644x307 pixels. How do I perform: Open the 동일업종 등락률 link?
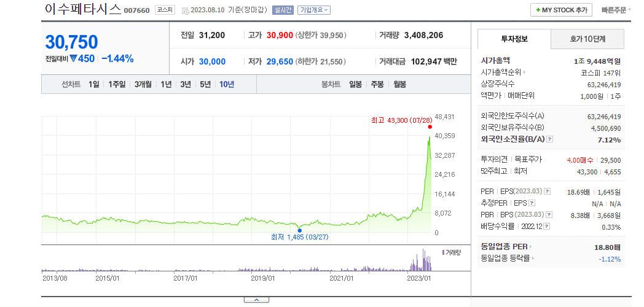click(508, 258)
